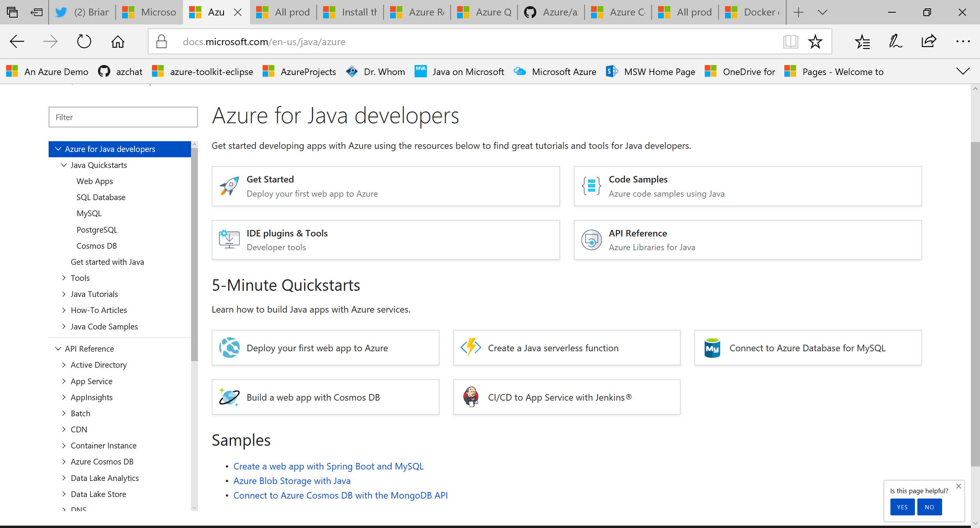Click the Jenkins butler icon

point(471,397)
